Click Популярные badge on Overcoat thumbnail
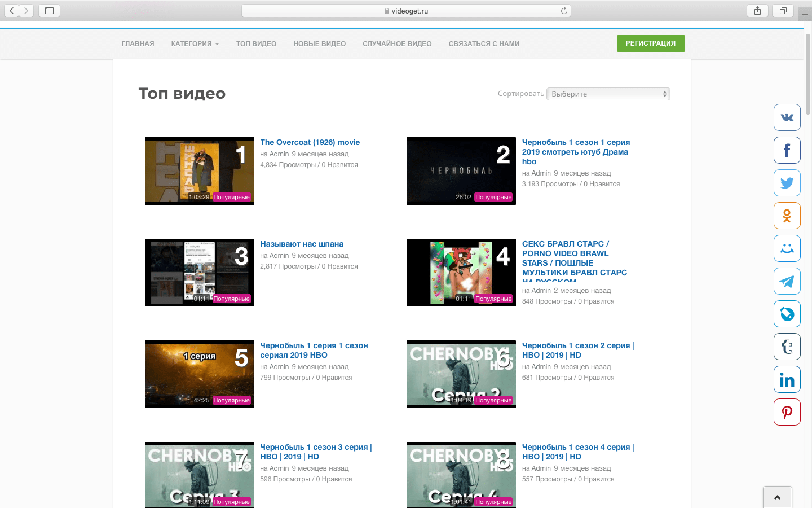 click(231, 197)
